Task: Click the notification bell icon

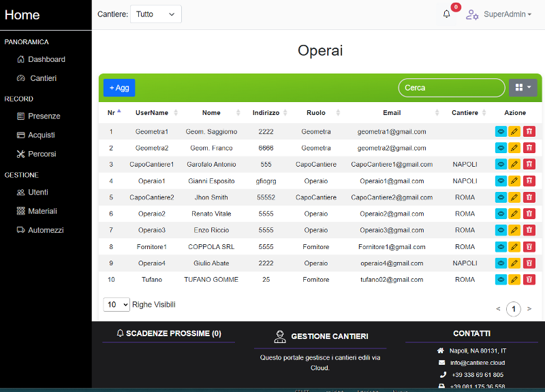Action: click(x=446, y=14)
